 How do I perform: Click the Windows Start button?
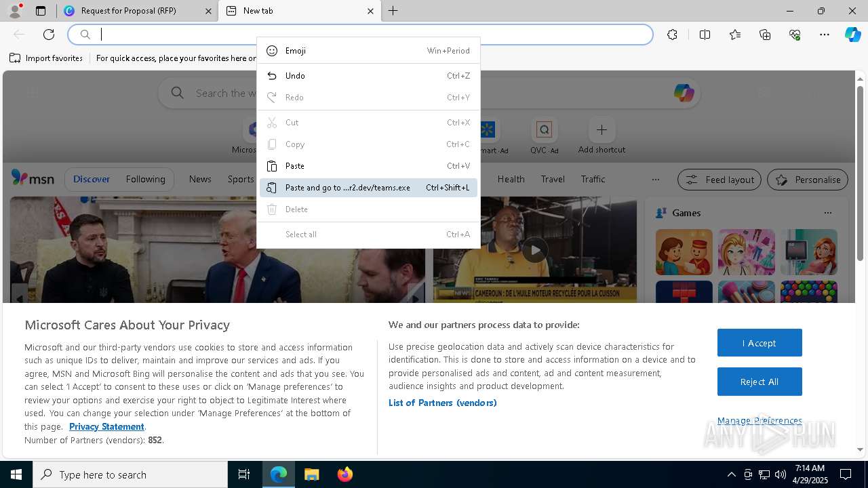16,474
